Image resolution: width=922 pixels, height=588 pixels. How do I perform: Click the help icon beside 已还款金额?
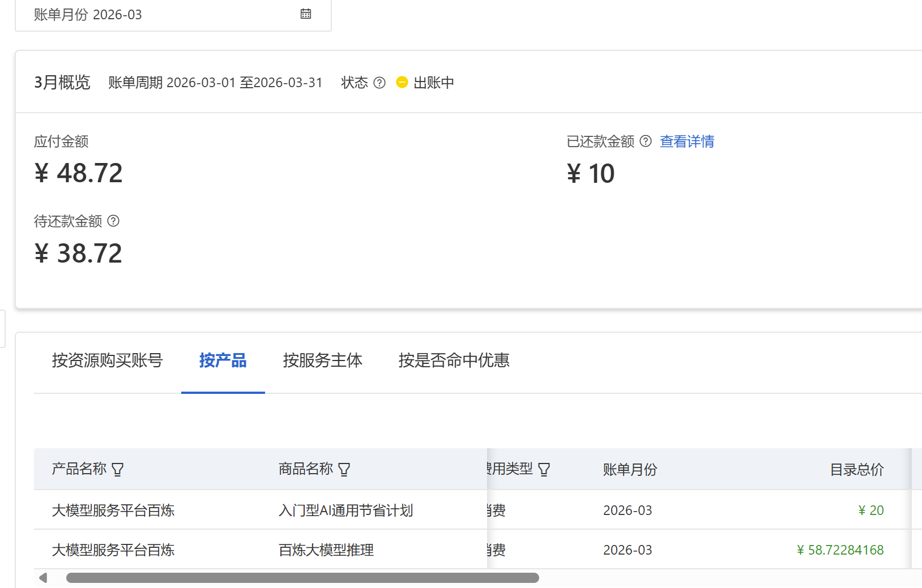point(646,141)
